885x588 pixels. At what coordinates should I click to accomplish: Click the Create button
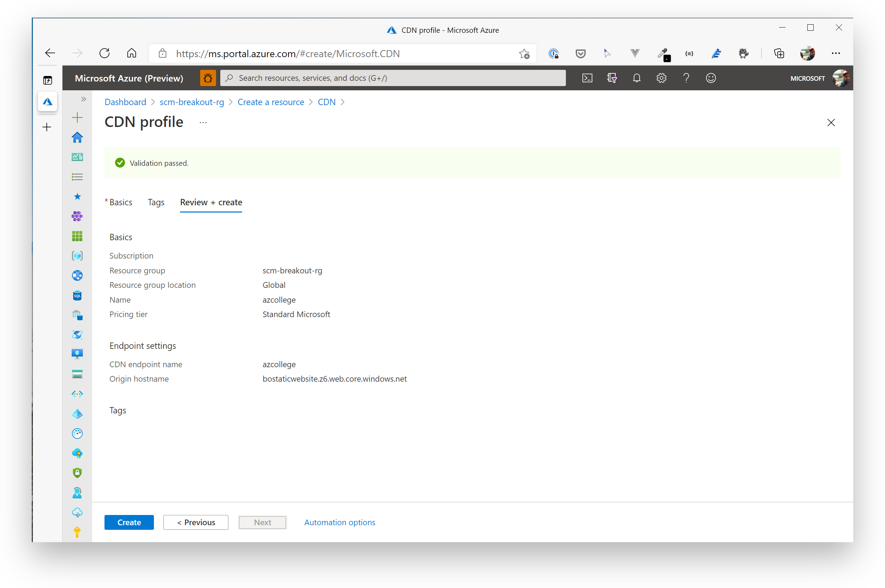pyautogui.click(x=129, y=522)
